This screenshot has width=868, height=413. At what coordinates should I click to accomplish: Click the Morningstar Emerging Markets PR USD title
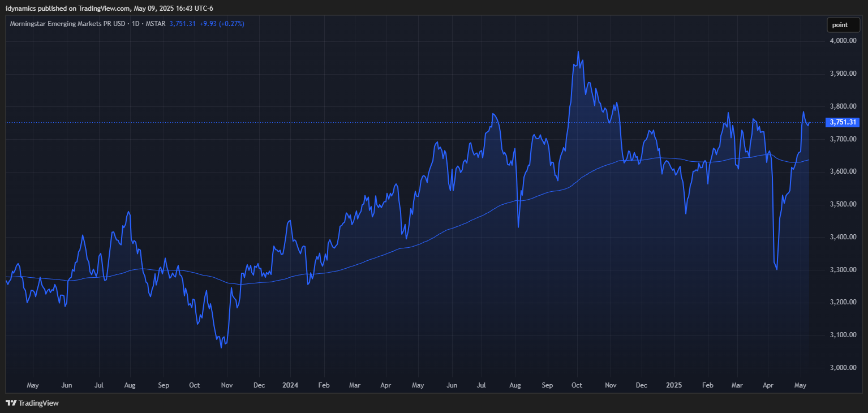click(67, 24)
